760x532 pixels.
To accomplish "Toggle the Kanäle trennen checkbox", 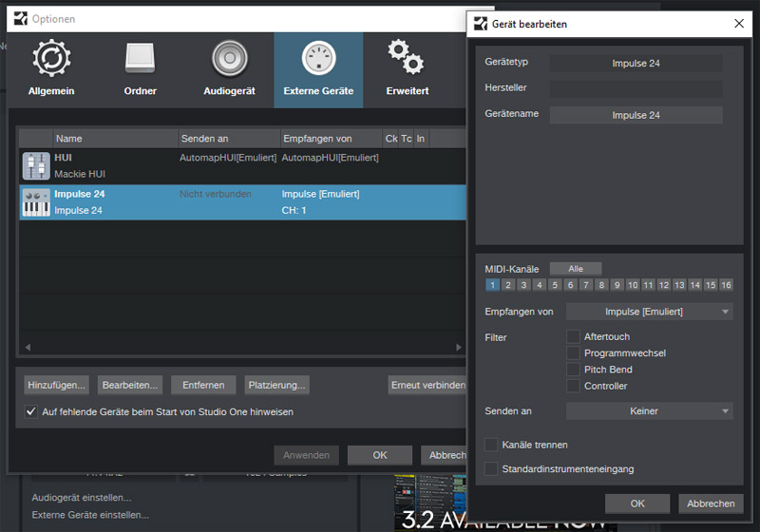I will [491, 445].
